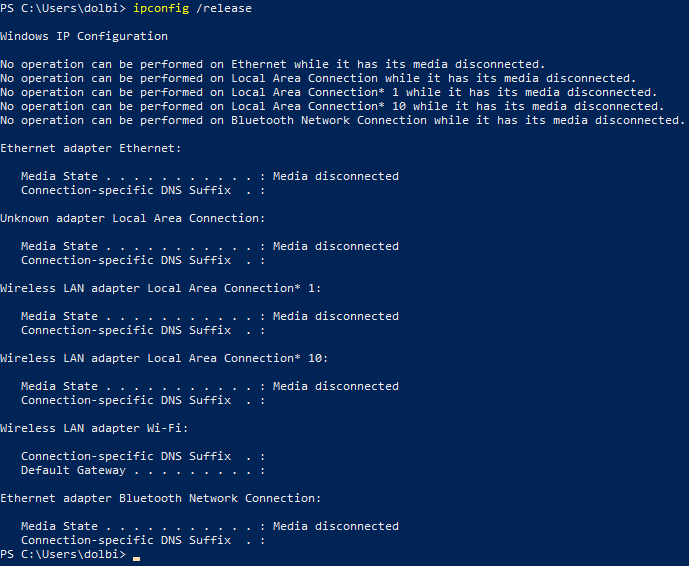Place cursor at the final prompt's blinking caret
Screen dimensions: 689x566
coord(136,555)
